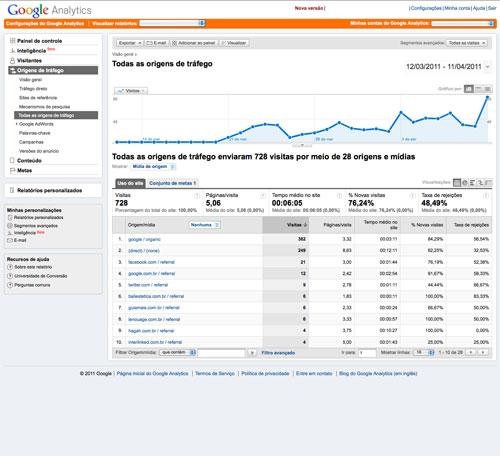
Task: Open Minhas contas do Google Analytics dropdown
Action: pyautogui.click(x=463, y=23)
